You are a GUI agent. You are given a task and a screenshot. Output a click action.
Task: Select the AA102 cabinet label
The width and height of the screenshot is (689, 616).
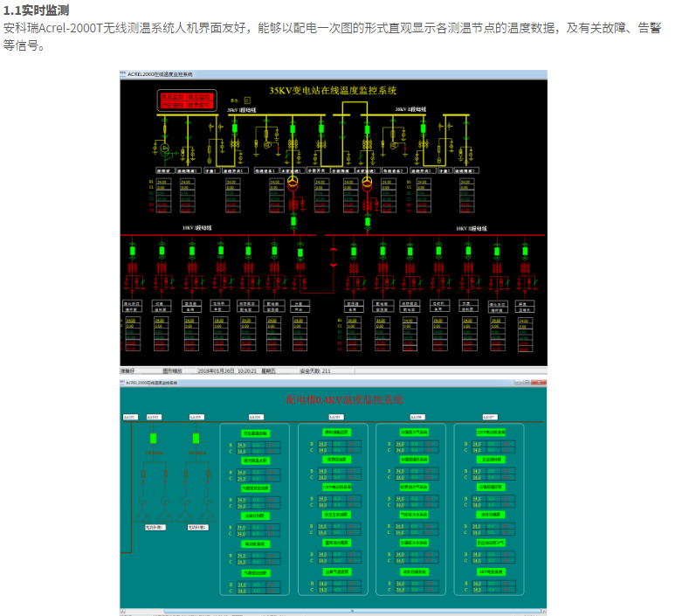tap(154, 417)
